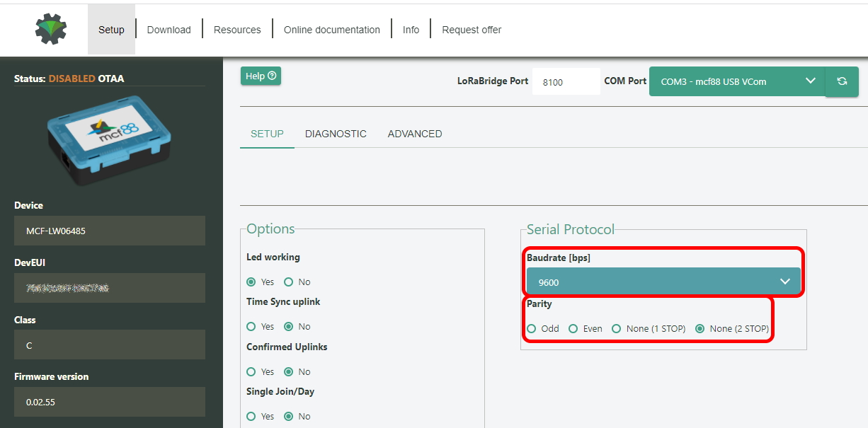Image resolution: width=868 pixels, height=428 pixels.
Task: Click the COM port refresh icon
Action: pyautogui.click(x=842, y=81)
